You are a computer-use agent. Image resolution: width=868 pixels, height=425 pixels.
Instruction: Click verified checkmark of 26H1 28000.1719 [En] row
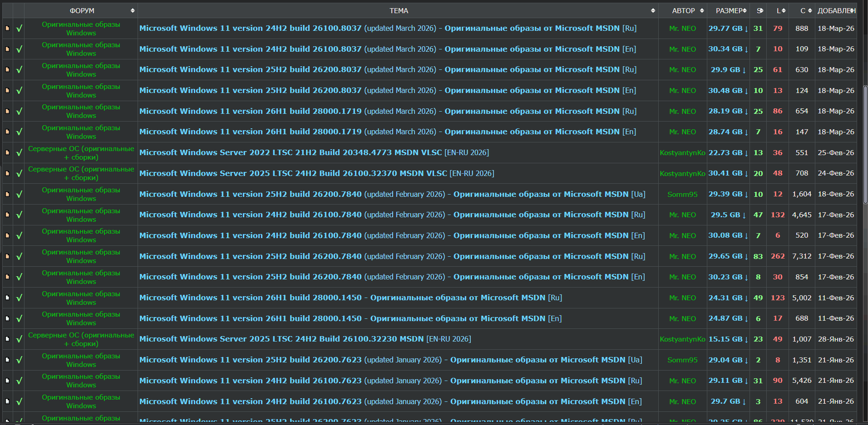[x=19, y=132]
